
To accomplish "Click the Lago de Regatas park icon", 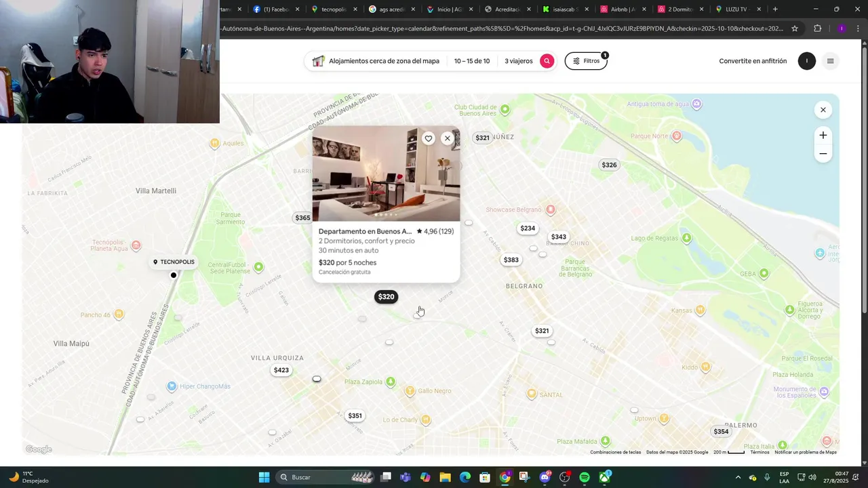I will pos(687,238).
